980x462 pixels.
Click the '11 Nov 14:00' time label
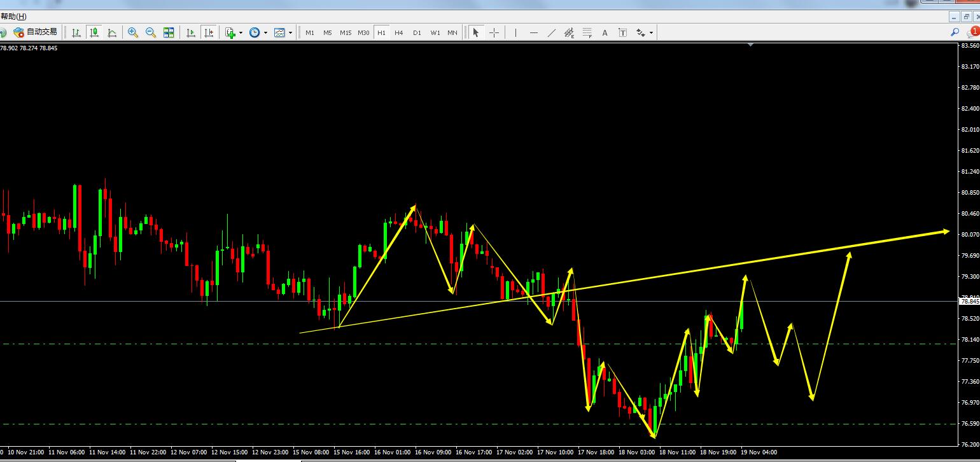(107, 452)
